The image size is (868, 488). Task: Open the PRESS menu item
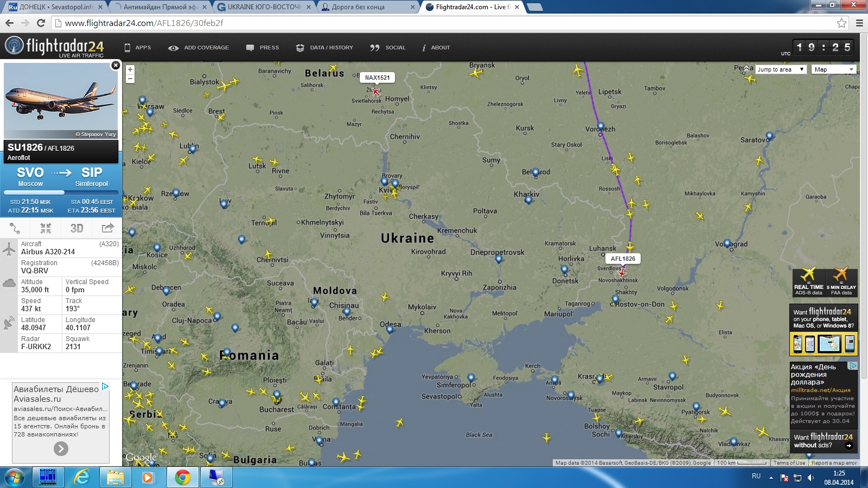pos(263,48)
